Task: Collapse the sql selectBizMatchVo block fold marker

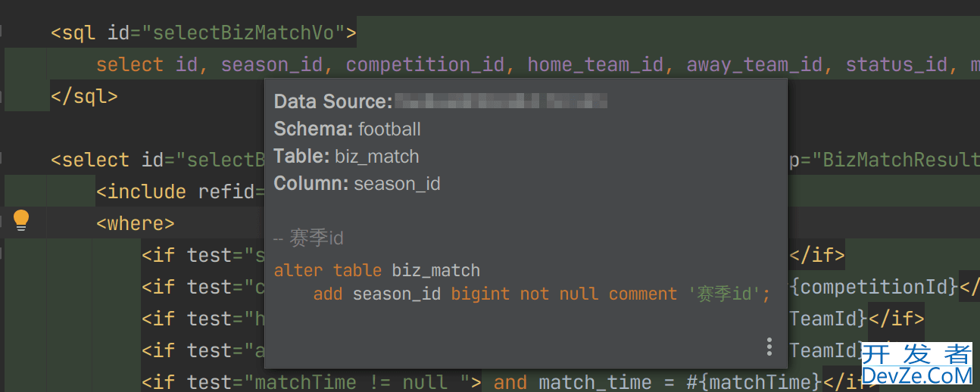Action: click(2, 33)
